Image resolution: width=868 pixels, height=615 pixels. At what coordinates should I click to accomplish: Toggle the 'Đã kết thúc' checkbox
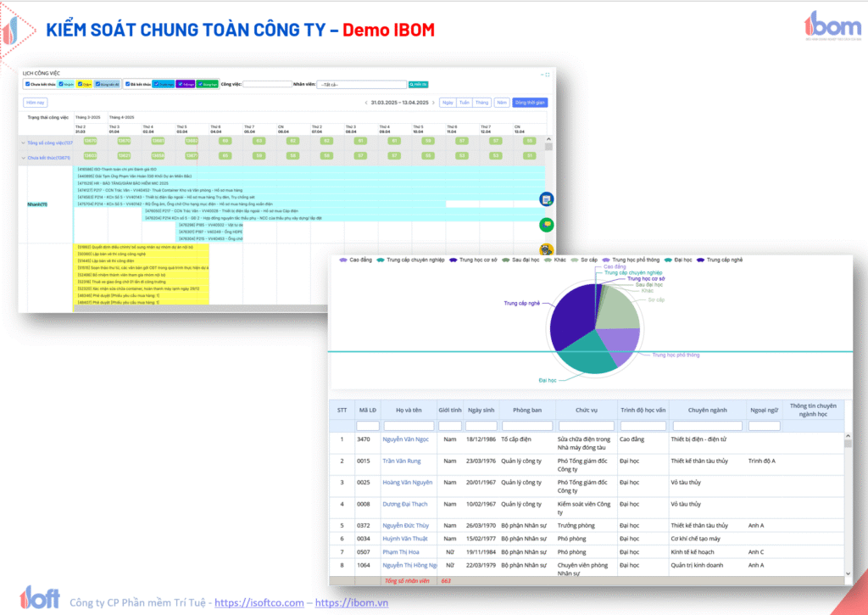[x=127, y=84]
